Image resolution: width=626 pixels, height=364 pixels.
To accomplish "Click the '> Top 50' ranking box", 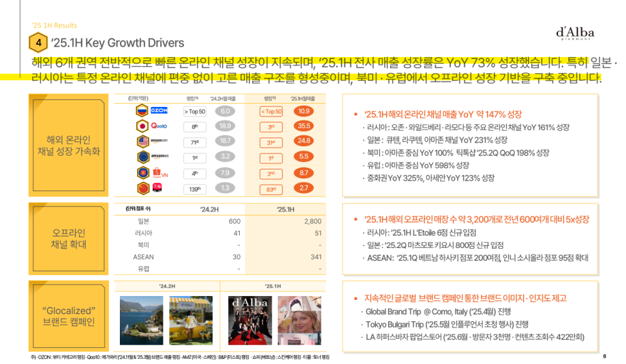I will tap(195, 112).
